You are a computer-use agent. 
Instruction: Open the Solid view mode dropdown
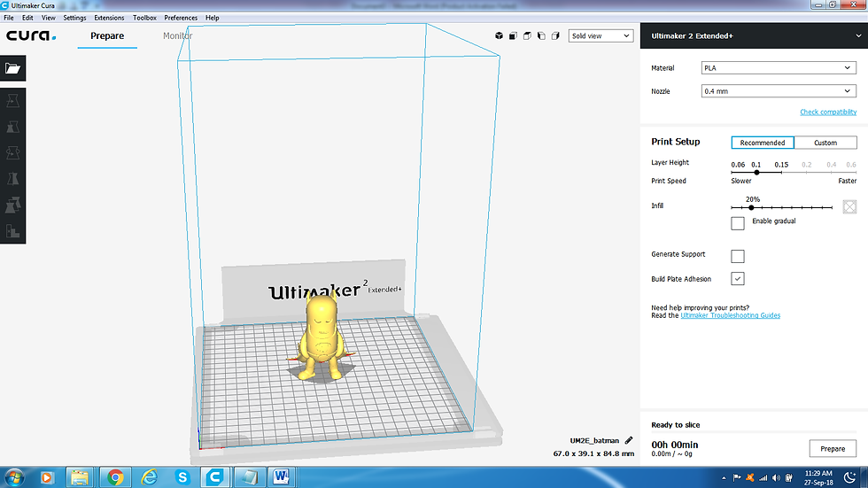point(601,36)
